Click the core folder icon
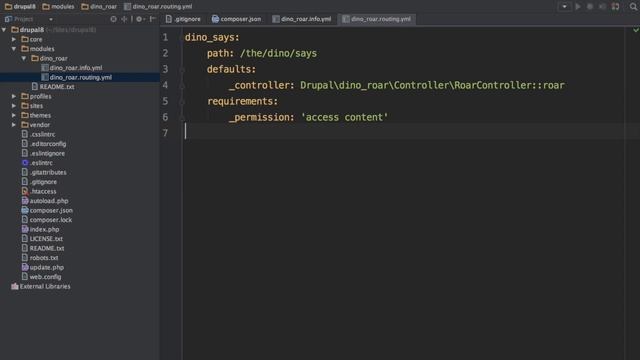Screen dimensions: 640x360 (x=25, y=39)
